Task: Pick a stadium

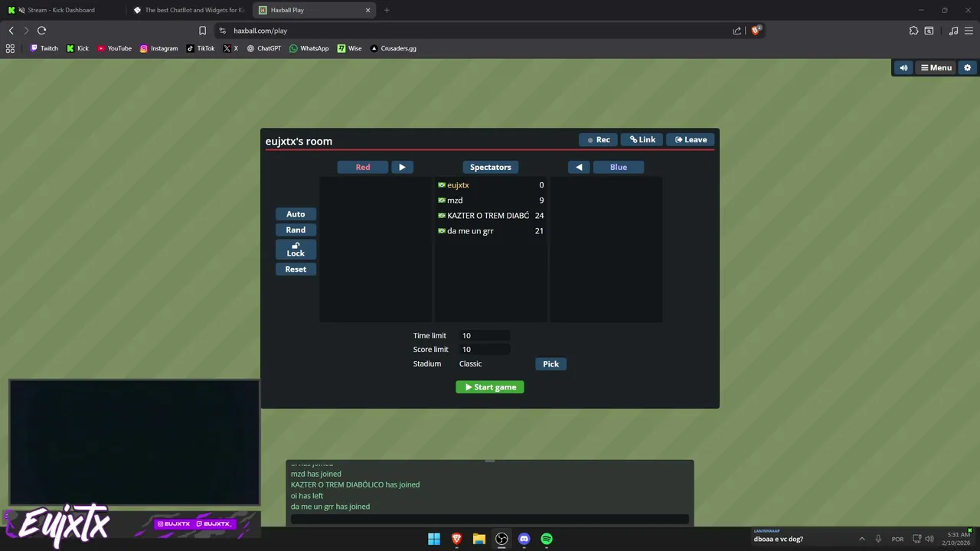Action: click(550, 364)
